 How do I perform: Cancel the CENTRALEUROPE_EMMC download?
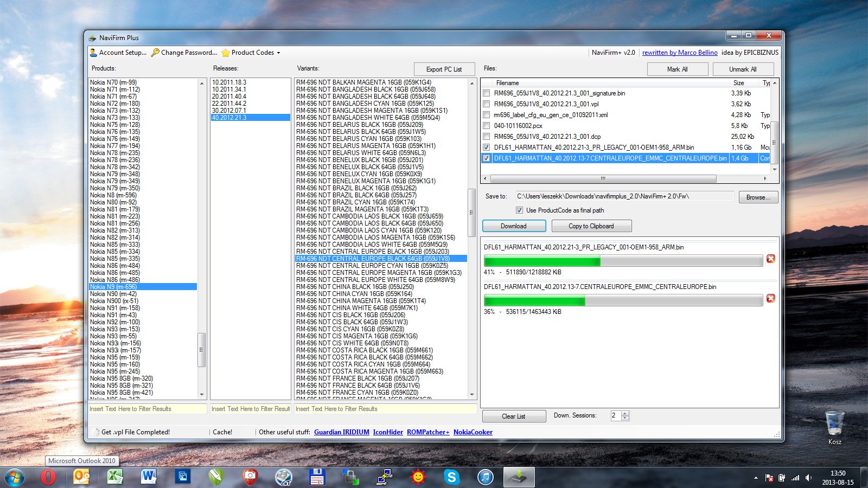(x=770, y=299)
